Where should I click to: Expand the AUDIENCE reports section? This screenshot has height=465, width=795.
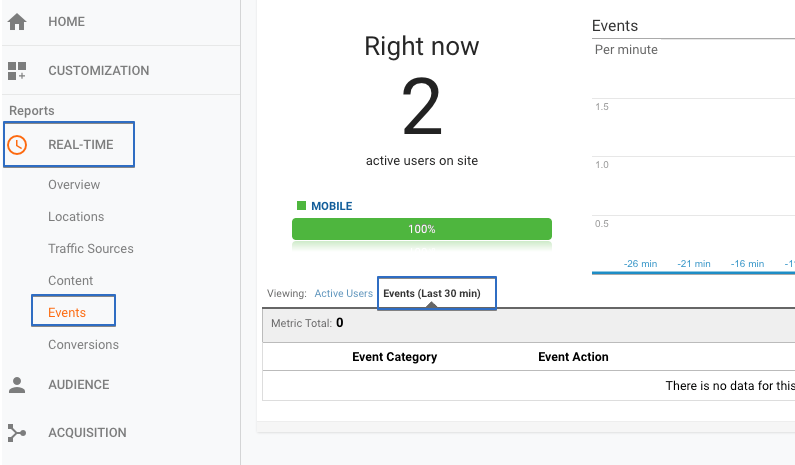pyautogui.click(x=78, y=385)
